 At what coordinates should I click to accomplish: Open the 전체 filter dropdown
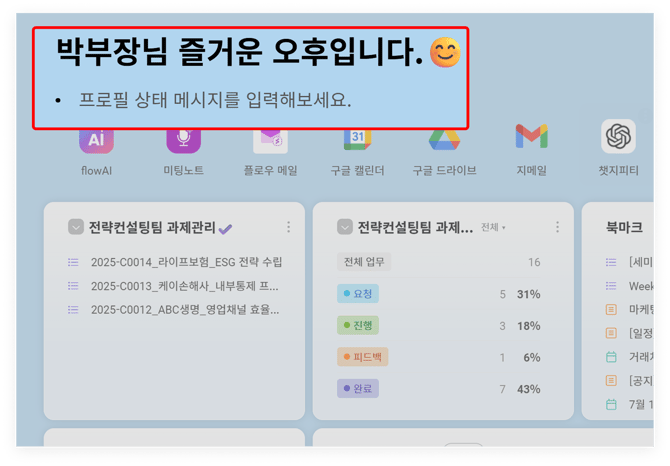(x=493, y=227)
